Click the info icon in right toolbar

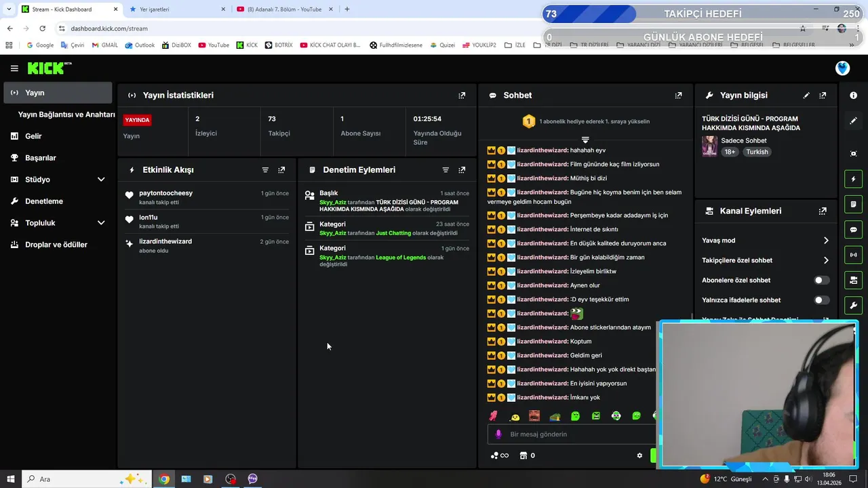[854, 96]
